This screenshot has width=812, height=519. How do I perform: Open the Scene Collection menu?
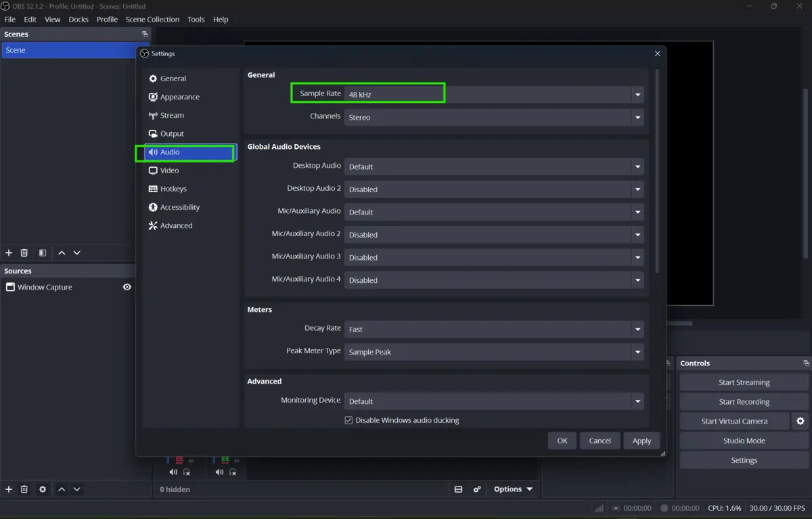click(x=152, y=20)
